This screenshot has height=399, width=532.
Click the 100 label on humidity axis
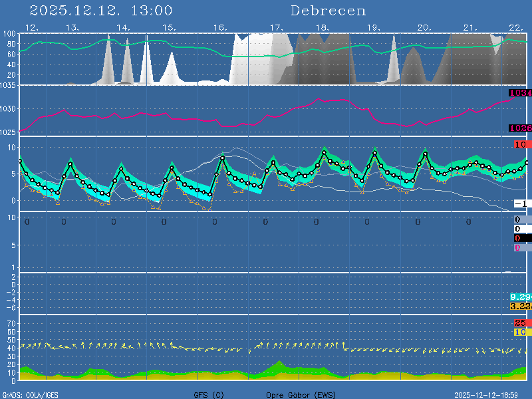pos(9,34)
